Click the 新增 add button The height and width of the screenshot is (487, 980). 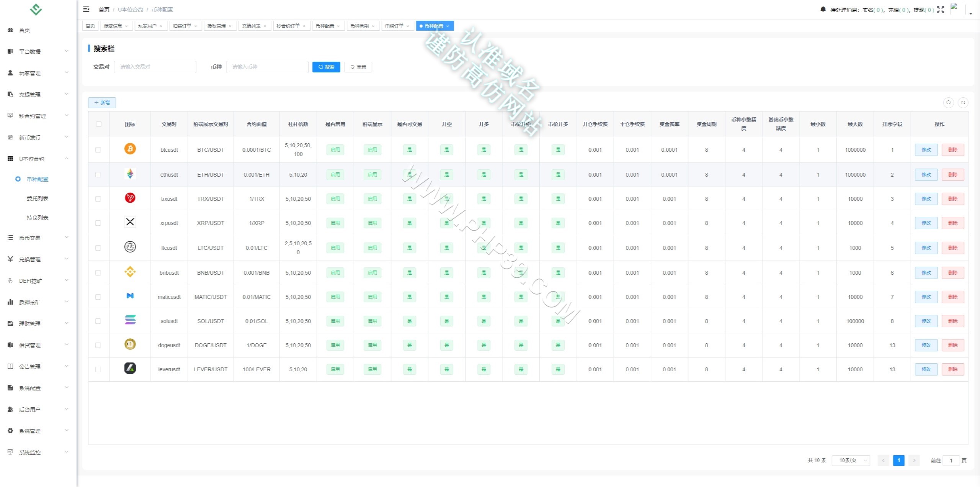coord(102,103)
